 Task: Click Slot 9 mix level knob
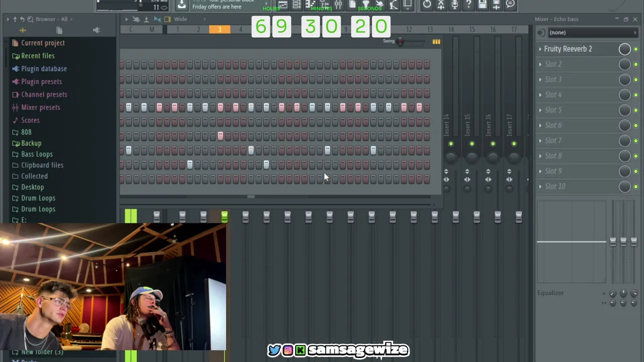click(x=624, y=171)
